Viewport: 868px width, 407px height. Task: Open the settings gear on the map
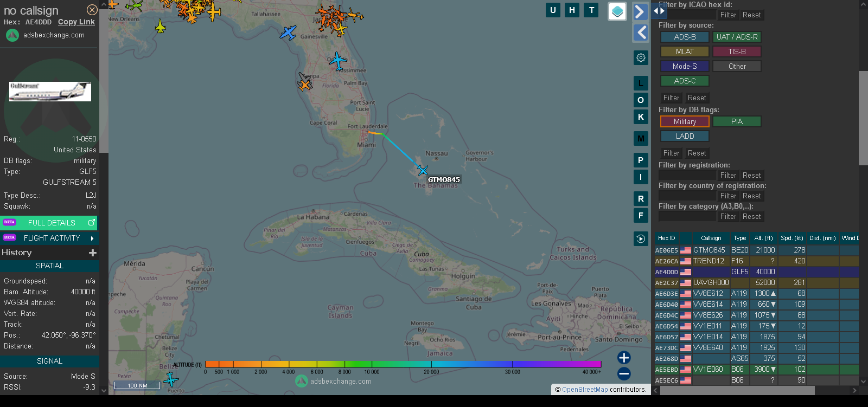click(x=641, y=58)
